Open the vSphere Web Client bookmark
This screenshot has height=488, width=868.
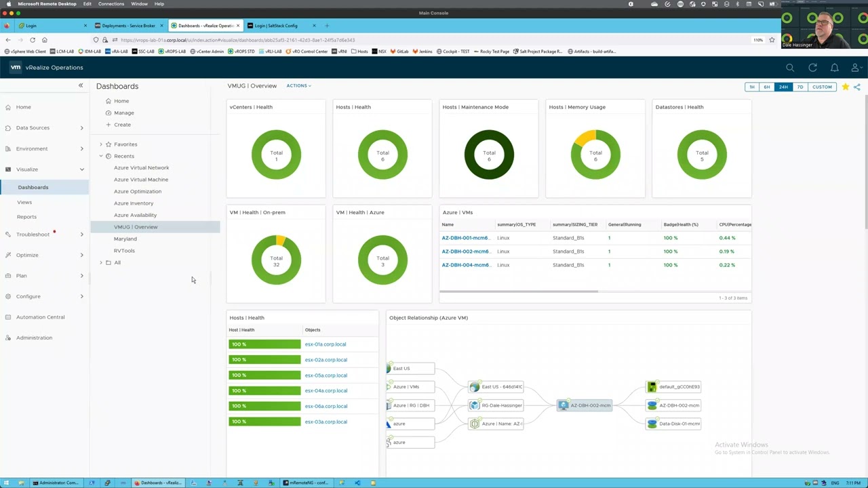[25, 52]
